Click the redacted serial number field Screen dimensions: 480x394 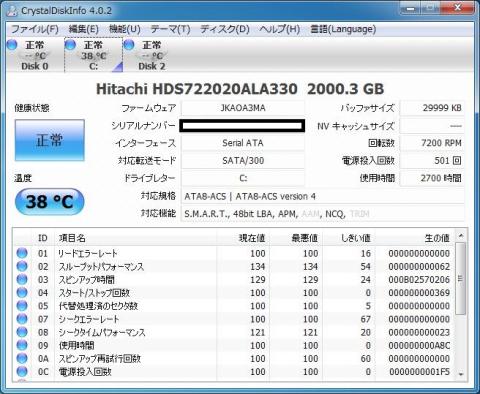(242, 126)
